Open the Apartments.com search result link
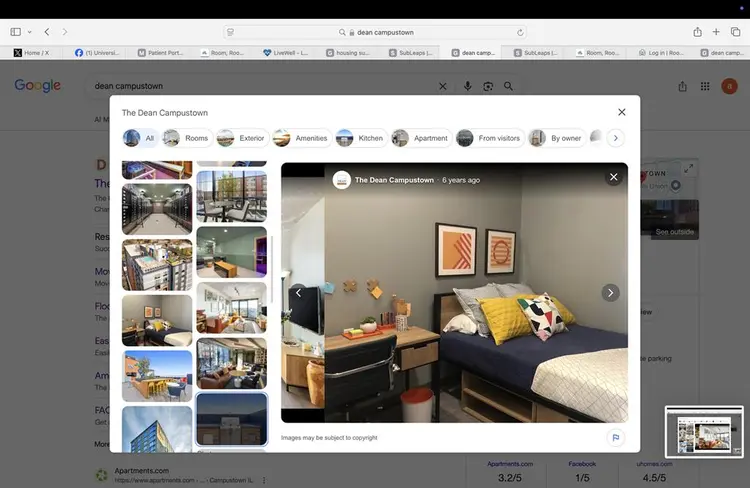The width and height of the screenshot is (750, 488). (x=142, y=471)
